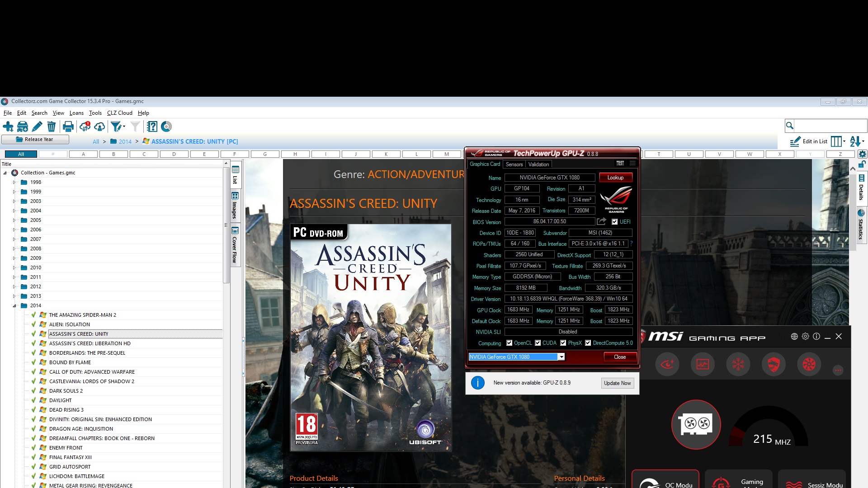Toggle the OpenCL checkbox in GPU-Z
The height and width of the screenshot is (488, 868).
pyautogui.click(x=509, y=343)
